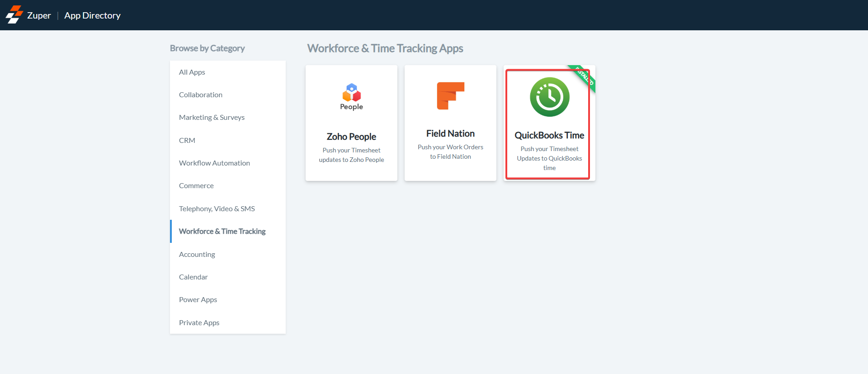Select the Calendar category
Screen dimensions: 868x374
click(228, 277)
